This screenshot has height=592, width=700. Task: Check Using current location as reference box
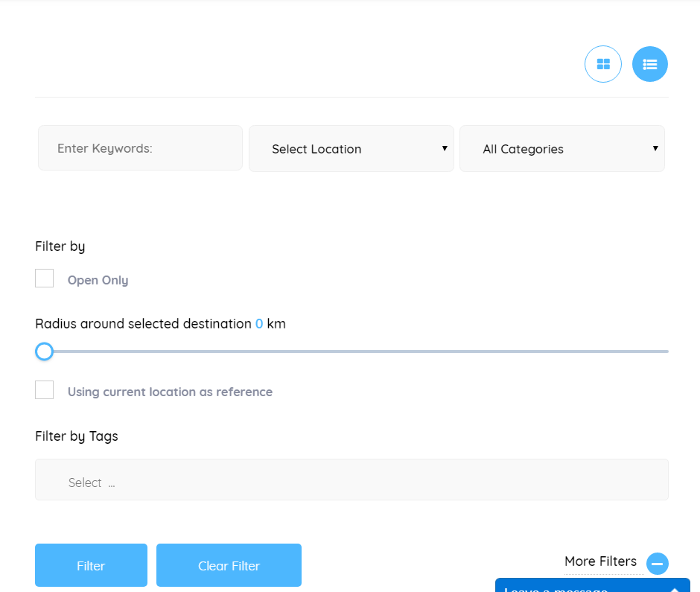pyautogui.click(x=45, y=390)
